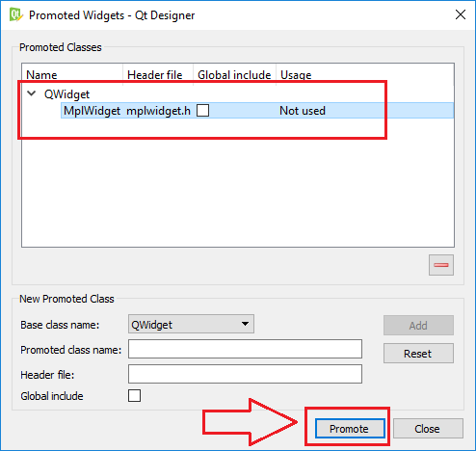Image resolution: width=476 pixels, height=451 pixels.
Task: Select the QWidget parent tree item
Action: coord(66,94)
